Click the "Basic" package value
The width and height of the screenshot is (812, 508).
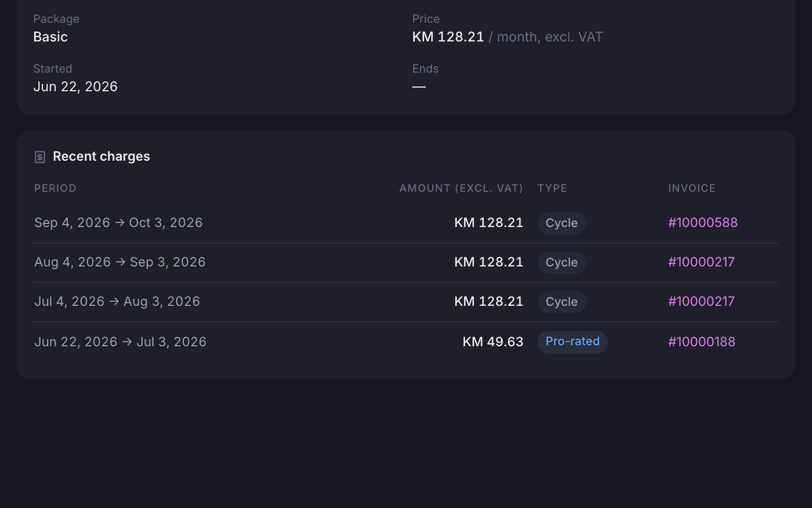coord(51,37)
